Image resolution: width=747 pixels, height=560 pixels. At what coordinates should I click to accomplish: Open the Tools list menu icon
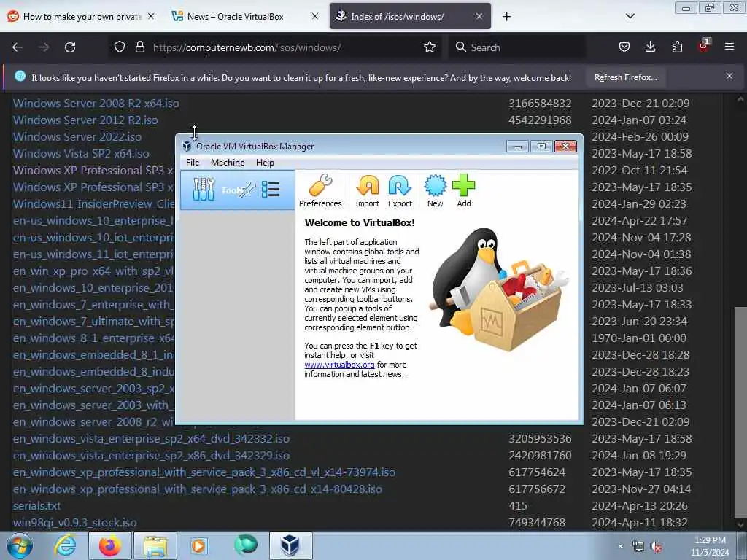coord(271,190)
